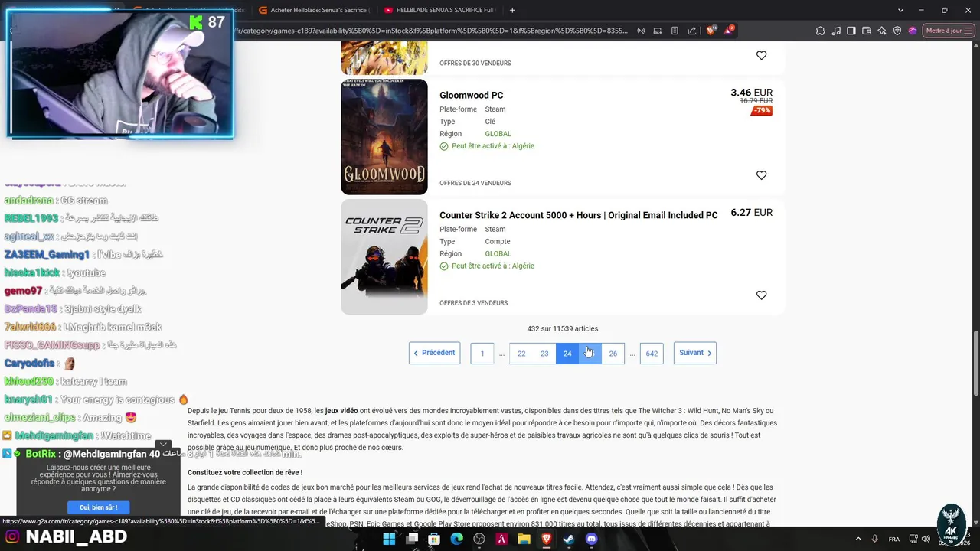This screenshot has height=551, width=980.
Task: Click microphone icon in system tray
Action: [874, 539]
